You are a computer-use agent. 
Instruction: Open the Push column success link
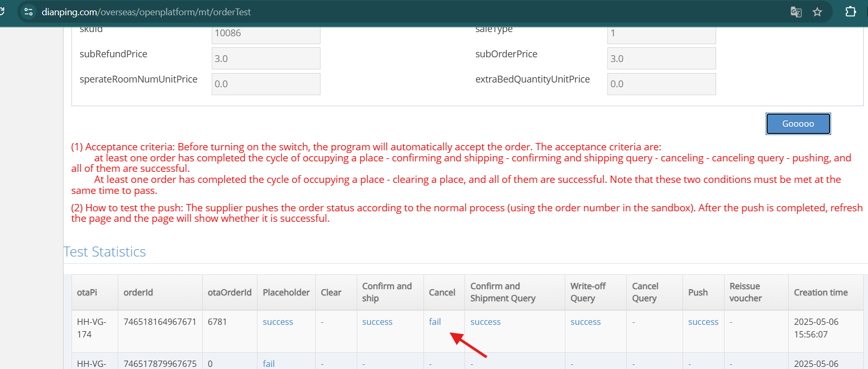pos(703,322)
